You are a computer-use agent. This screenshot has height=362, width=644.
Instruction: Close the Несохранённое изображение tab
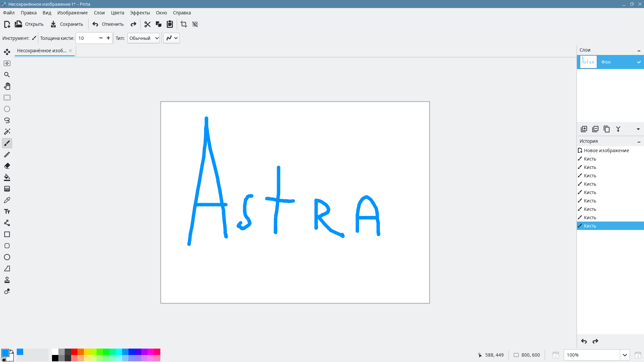[x=70, y=51]
